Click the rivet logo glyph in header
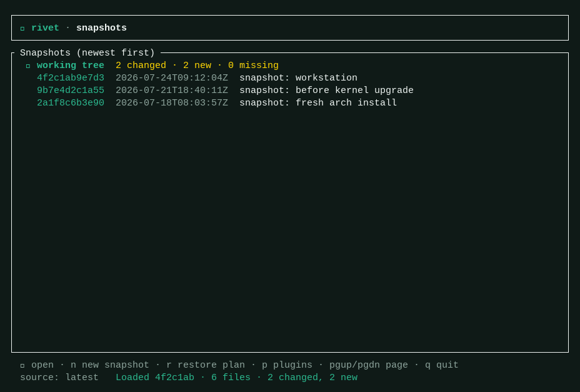Image resolution: width=580 pixels, height=392 pixels. 22,29
